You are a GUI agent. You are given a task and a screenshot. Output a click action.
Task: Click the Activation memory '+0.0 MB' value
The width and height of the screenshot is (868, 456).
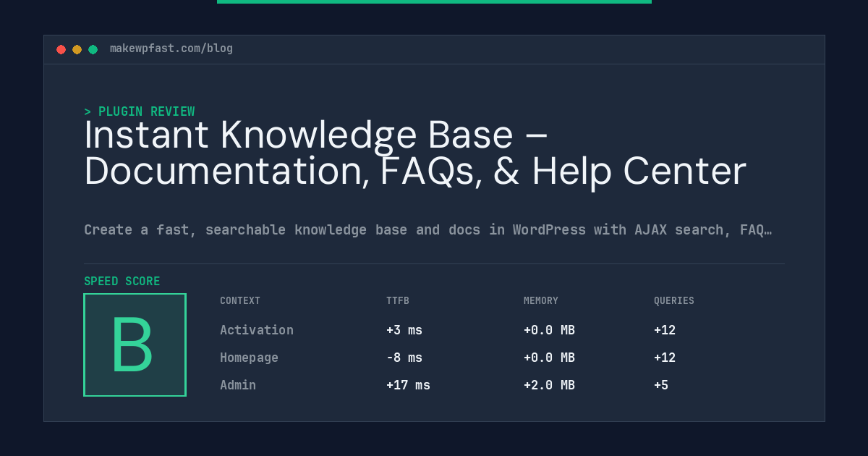point(549,330)
